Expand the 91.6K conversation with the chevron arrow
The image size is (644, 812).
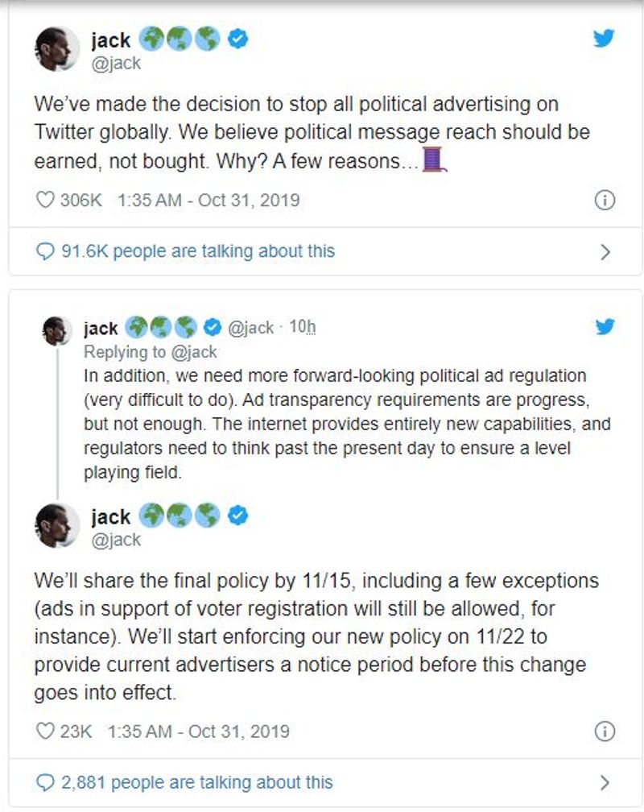606,252
